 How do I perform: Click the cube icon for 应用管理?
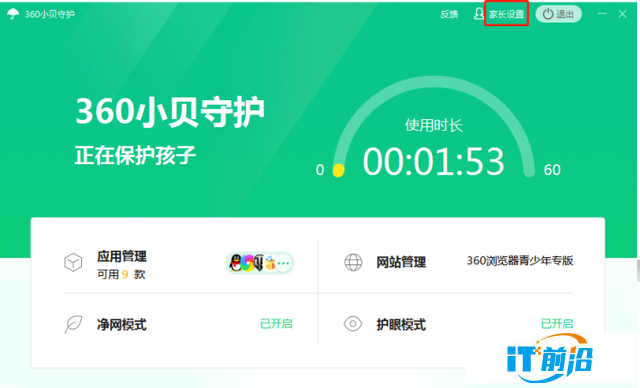pyautogui.click(x=73, y=262)
